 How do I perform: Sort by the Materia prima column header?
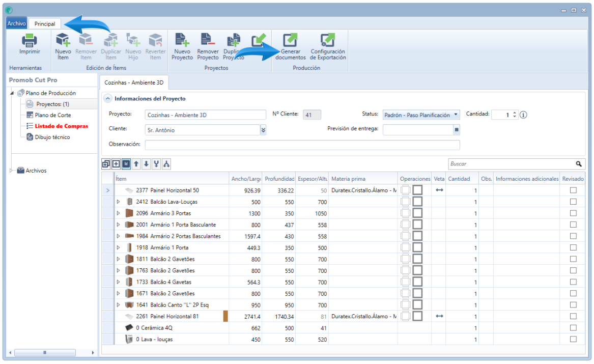[363, 179]
